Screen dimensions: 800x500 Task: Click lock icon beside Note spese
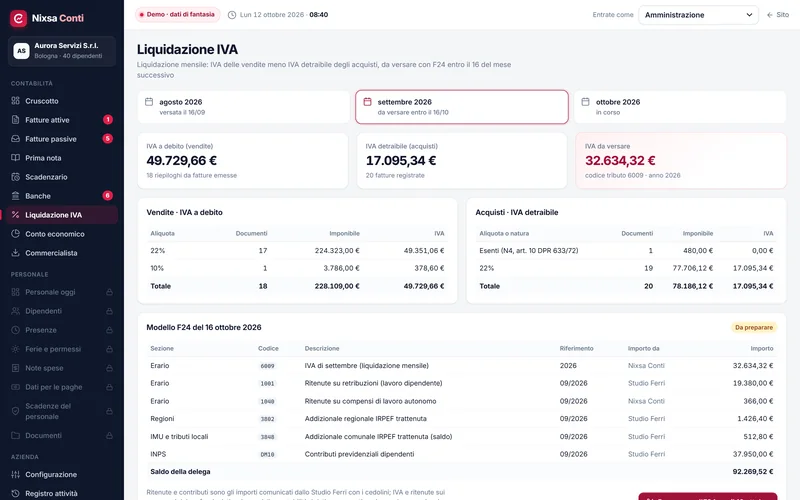[x=109, y=368]
